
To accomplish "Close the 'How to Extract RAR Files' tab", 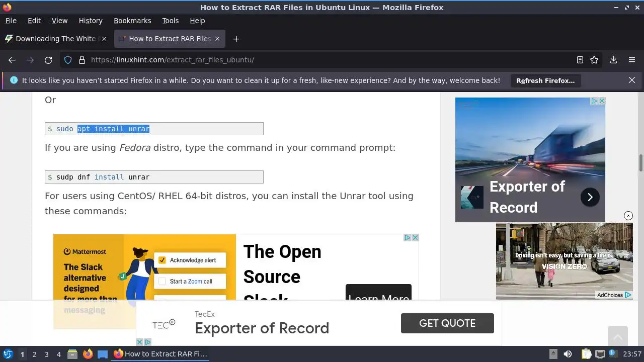I will tap(217, 39).
